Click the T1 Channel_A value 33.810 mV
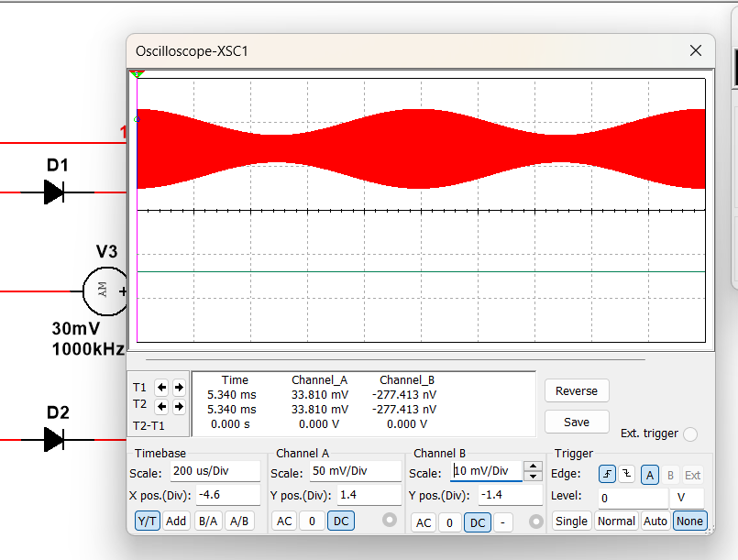The image size is (738, 560). click(320, 394)
